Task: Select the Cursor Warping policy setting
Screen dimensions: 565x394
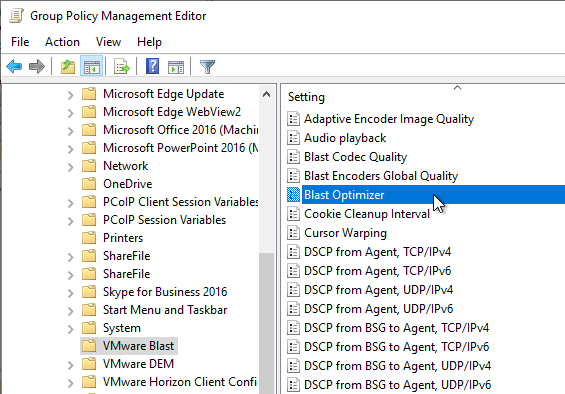Action: coord(345,233)
